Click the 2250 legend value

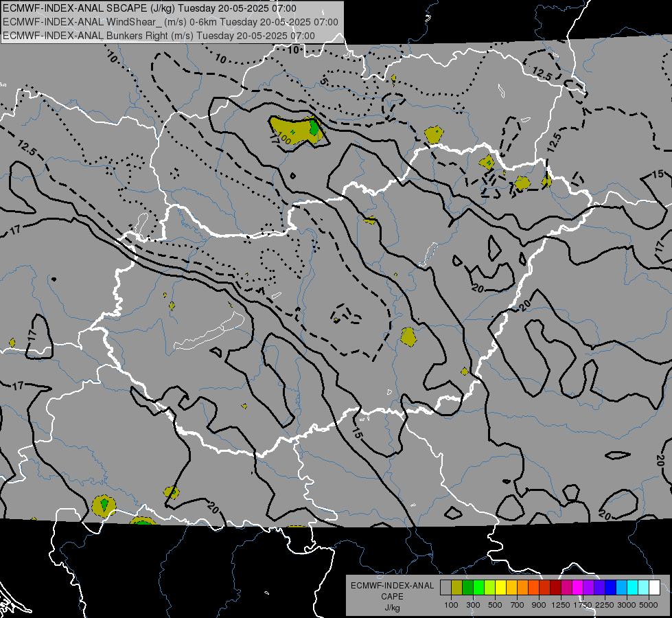[604, 605]
